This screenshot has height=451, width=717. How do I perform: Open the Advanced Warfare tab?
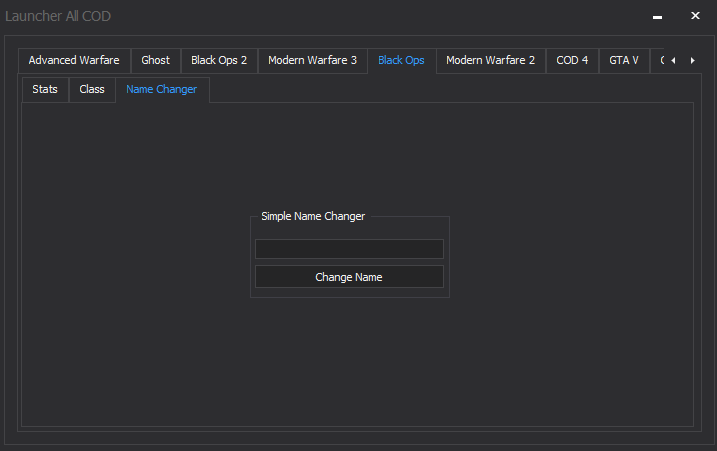click(74, 60)
